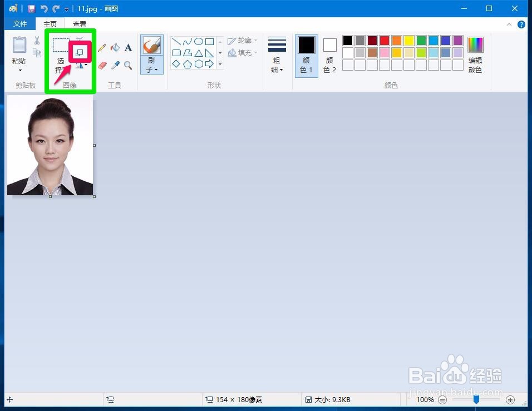Screen dimensions: 532x411
Task: Pick the black color swatch
Action: pos(347,41)
